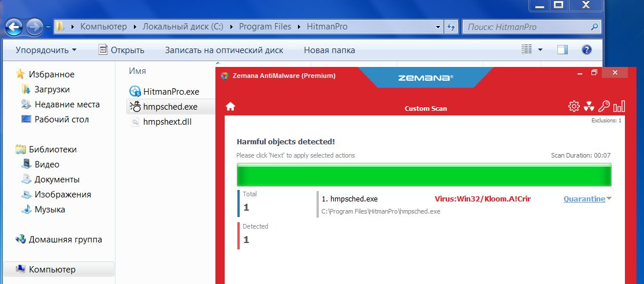
Task: Change Explorer view mode icon
Action: 527,49
